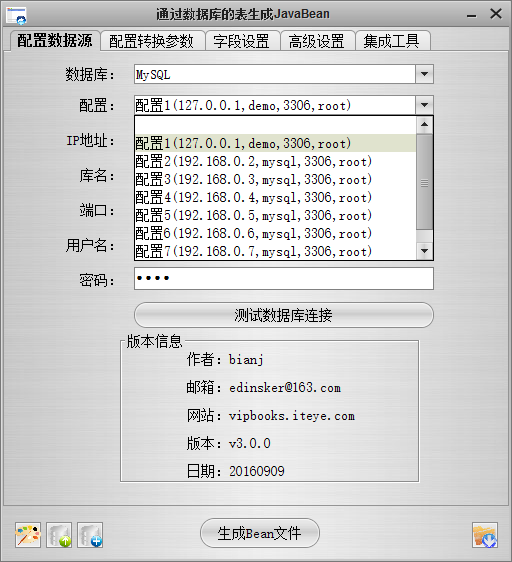Image resolution: width=512 pixels, height=562 pixels.
Task: Close the JavaBean generator window
Action: click(x=496, y=14)
